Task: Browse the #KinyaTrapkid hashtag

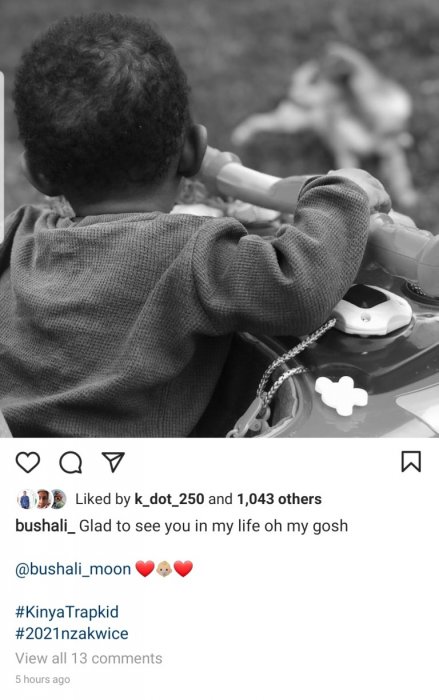Action: [67, 612]
